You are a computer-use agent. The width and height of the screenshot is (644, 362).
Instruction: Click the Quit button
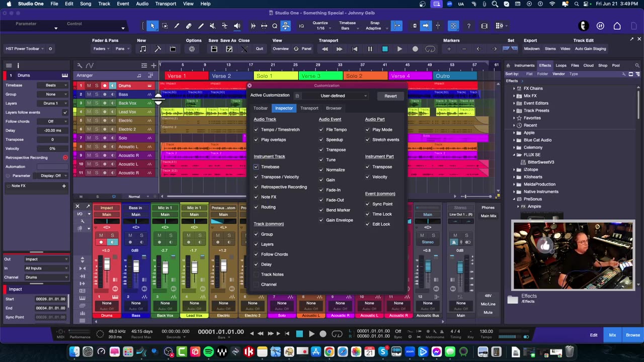[260, 49]
